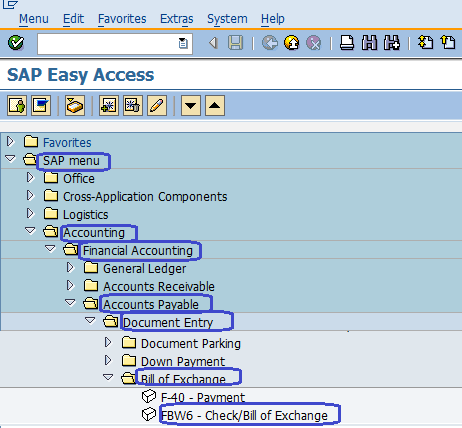Expand the Logistics folder node
This screenshot has width=462, height=428.
[30, 213]
